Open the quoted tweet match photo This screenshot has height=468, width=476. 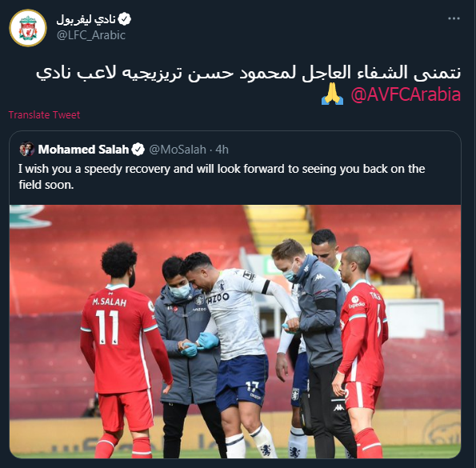tap(235, 331)
